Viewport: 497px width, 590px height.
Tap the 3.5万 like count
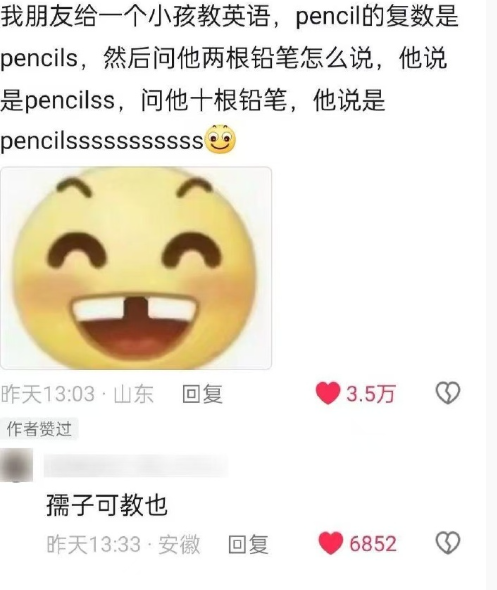point(371,394)
